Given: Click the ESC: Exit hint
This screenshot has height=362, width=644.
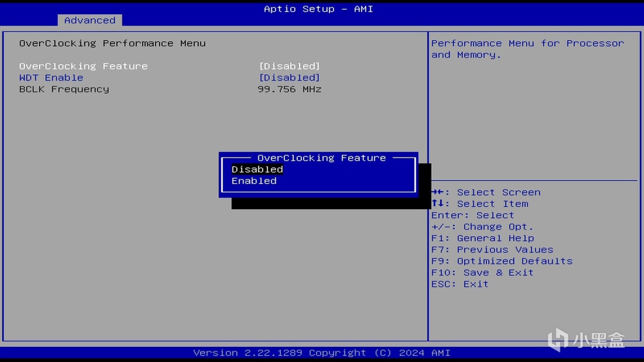Looking at the screenshot, I should click(x=460, y=285).
